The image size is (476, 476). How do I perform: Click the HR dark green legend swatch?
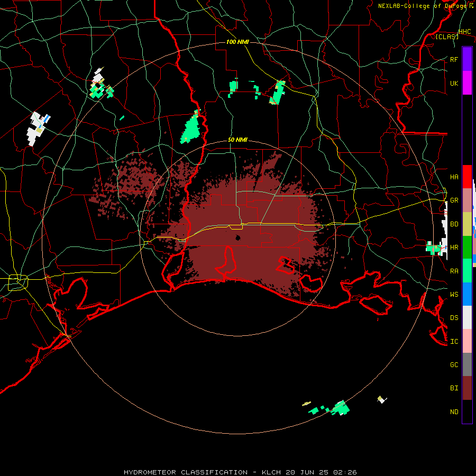467,247
